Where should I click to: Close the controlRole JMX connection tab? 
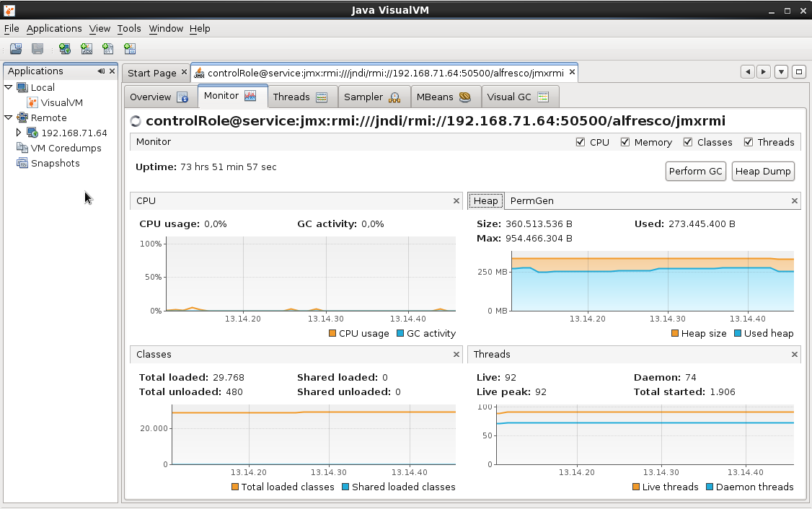coord(573,72)
